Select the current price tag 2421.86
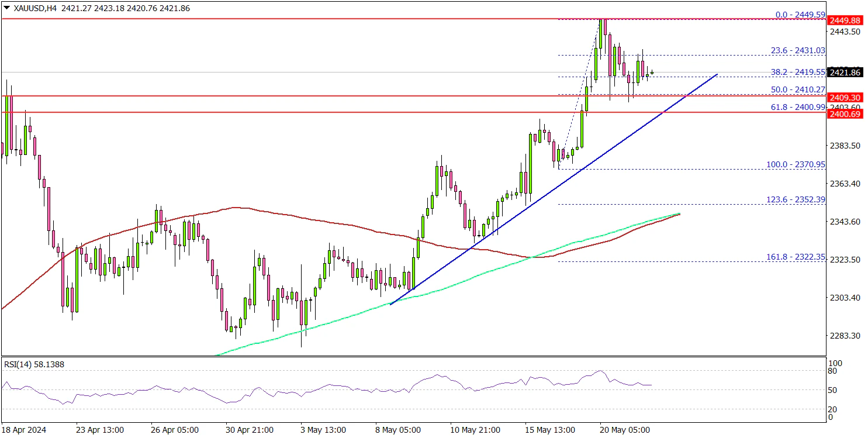The width and height of the screenshot is (868, 438). (x=846, y=73)
